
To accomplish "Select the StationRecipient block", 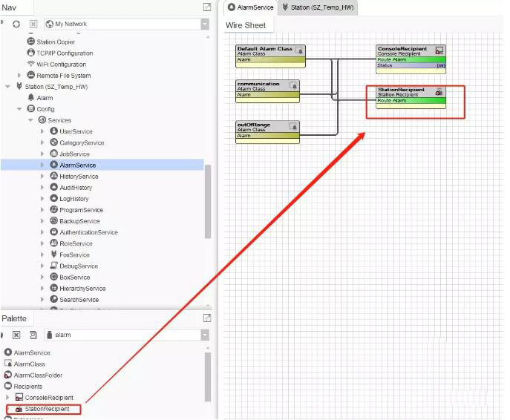I will [x=411, y=97].
